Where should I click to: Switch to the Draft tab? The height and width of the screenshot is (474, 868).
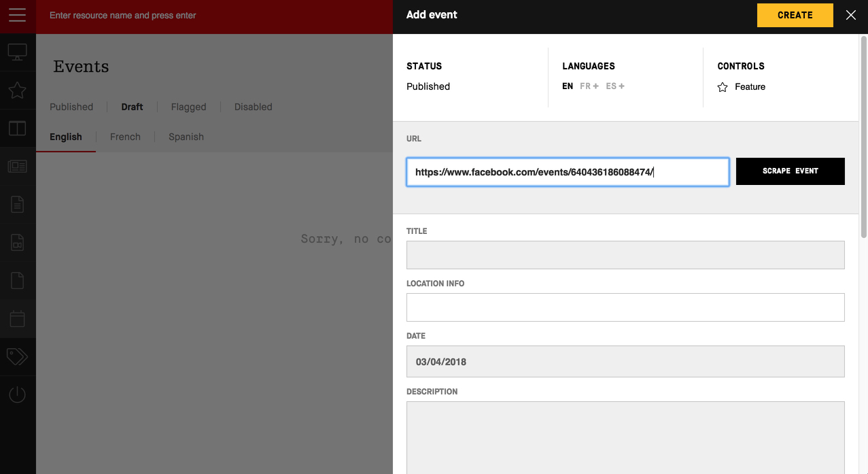tap(132, 107)
